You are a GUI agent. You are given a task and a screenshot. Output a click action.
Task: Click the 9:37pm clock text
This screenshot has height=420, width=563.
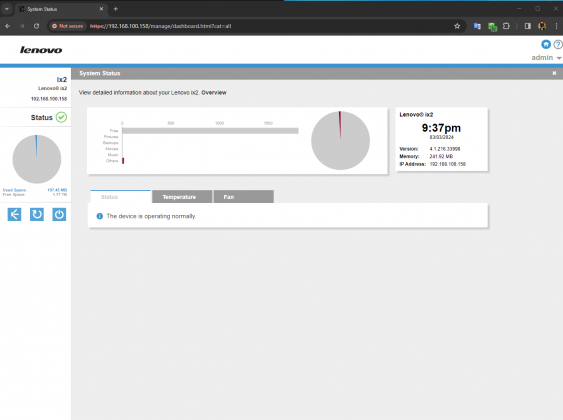441,128
